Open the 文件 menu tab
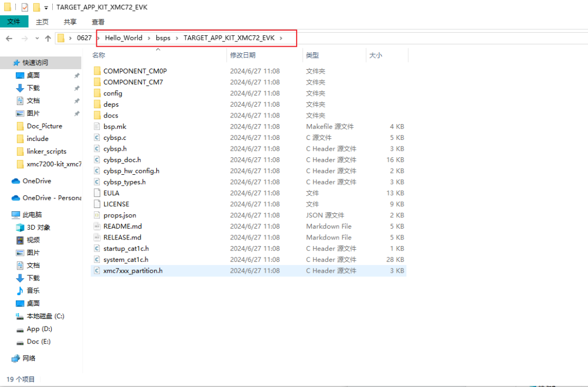This screenshot has width=588, height=387. tap(14, 22)
